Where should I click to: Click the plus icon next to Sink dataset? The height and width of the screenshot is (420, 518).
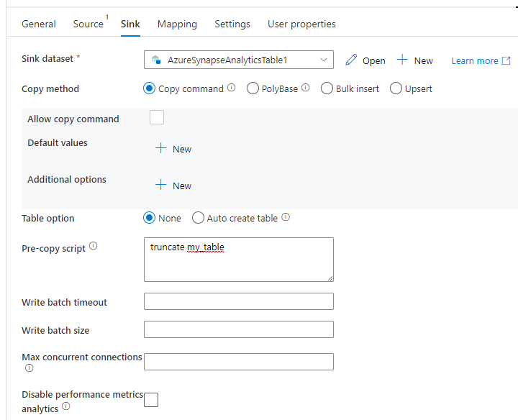tap(402, 60)
